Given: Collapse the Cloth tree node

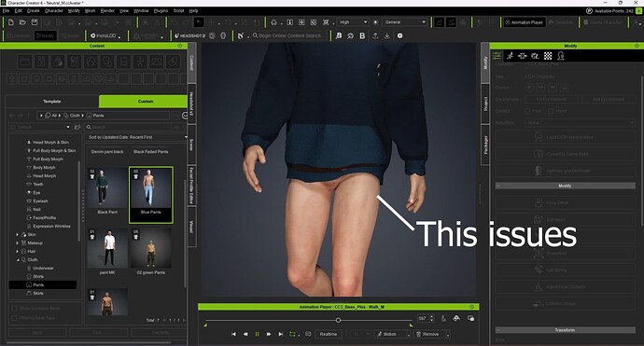Looking at the screenshot, I should 17,260.
